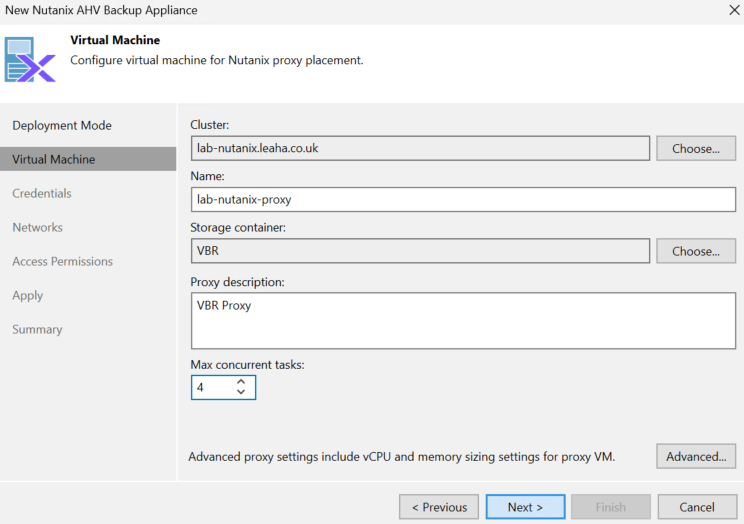Cancel the appliance wizard

(697, 507)
